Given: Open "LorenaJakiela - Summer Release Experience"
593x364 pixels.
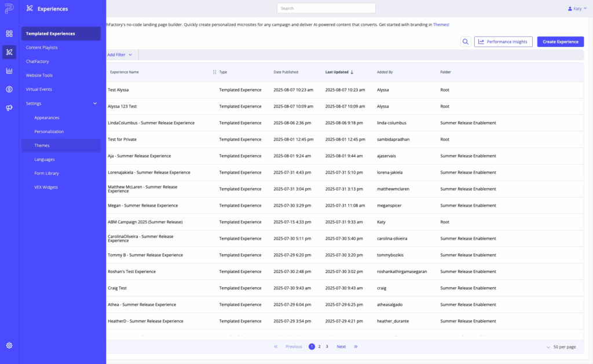Looking at the screenshot, I should point(149,172).
